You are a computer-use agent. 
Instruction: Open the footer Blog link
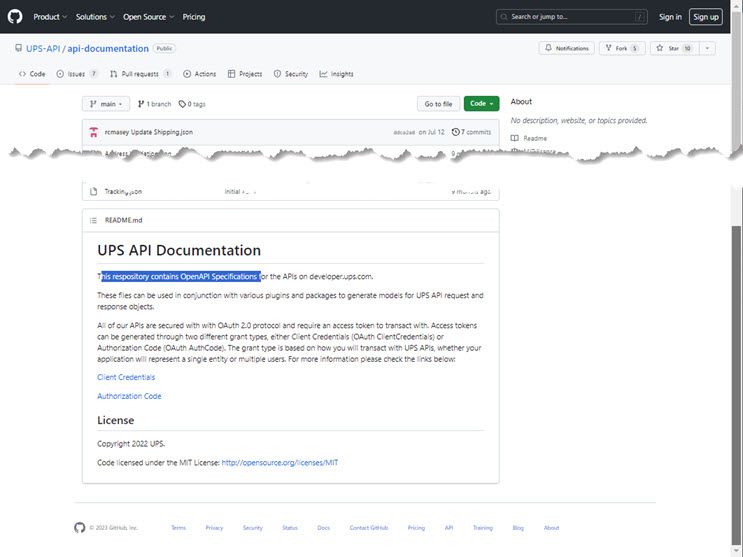click(518, 528)
